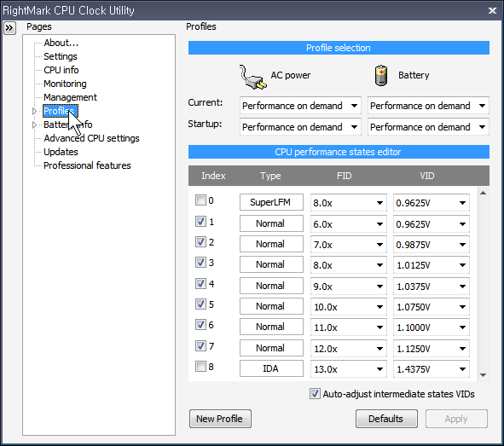The width and height of the screenshot is (504, 446).
Task: Uncheck performance state index 2
Action: coord(200,242)
